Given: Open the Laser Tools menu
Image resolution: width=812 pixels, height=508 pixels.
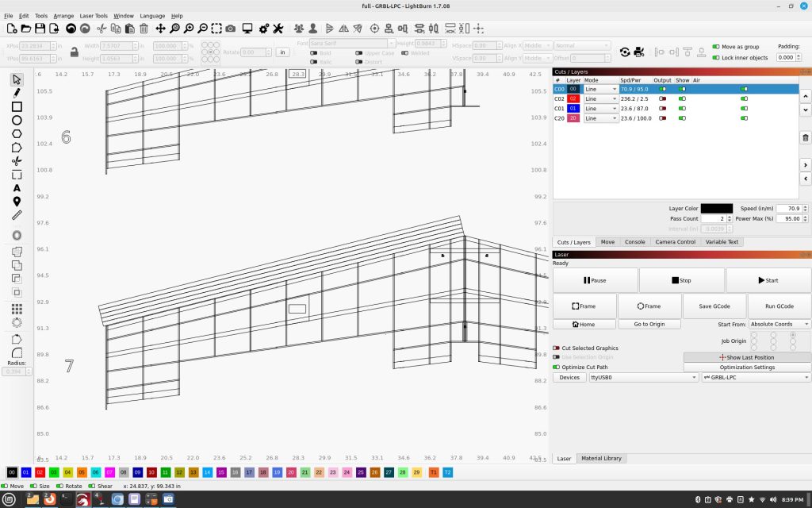Looking at the screenshot, I should tap(94, 16).
